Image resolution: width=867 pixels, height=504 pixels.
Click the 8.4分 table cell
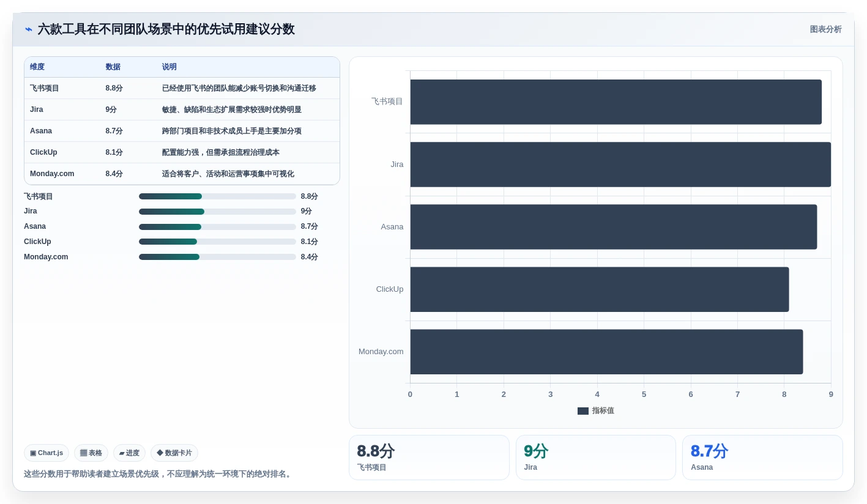114,174
